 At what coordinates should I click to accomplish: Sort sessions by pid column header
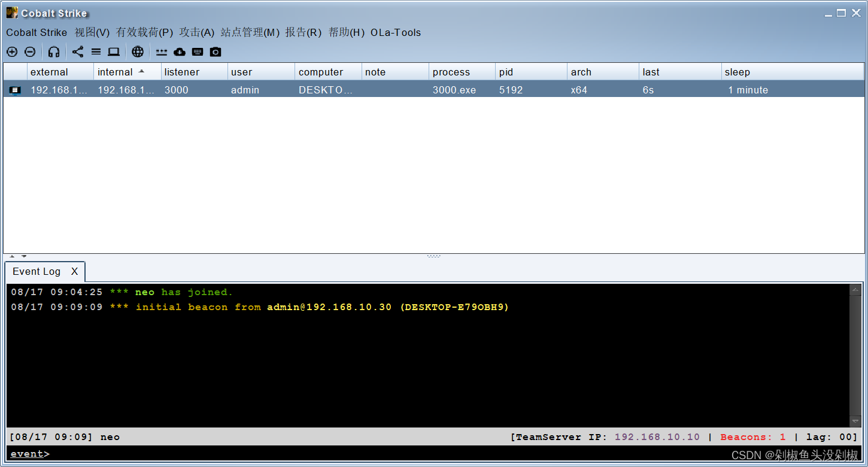click(532, 72)
